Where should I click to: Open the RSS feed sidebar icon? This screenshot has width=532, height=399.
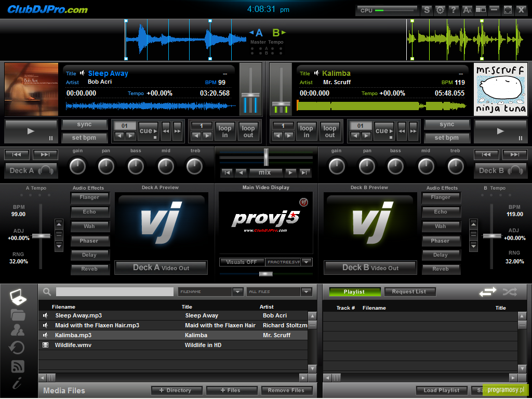(18, 366)
